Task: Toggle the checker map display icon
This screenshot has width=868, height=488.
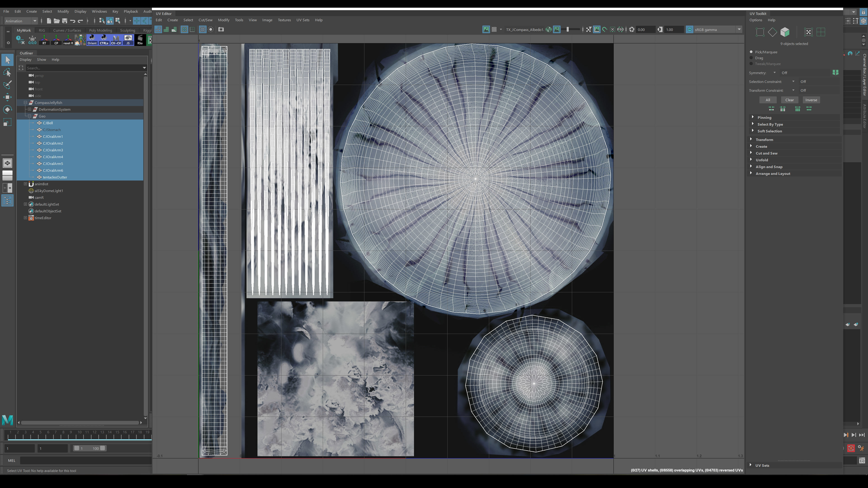Action: click(494, 30)
